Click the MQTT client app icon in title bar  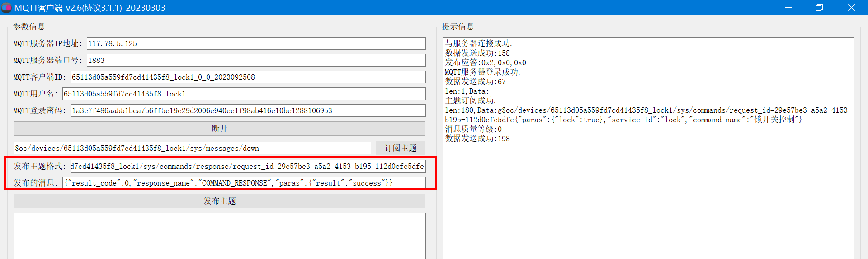pos(6,8)
